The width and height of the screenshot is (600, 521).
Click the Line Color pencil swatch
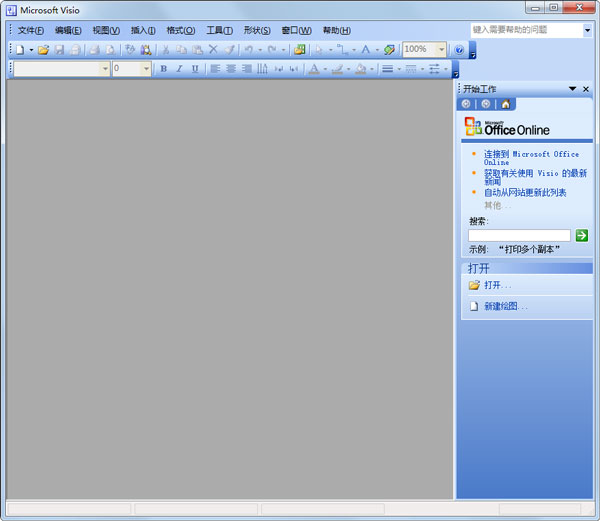pyautogui.click(x=338, y=69)
